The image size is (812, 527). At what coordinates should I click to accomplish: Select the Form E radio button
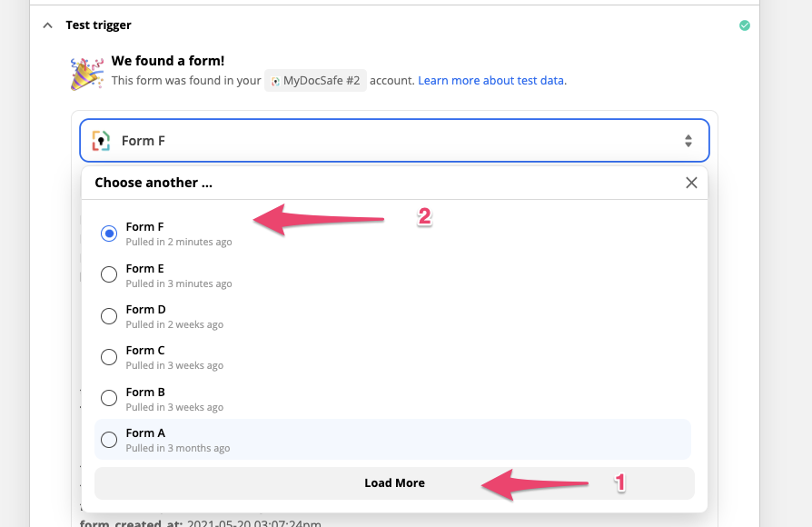(109, 274)
